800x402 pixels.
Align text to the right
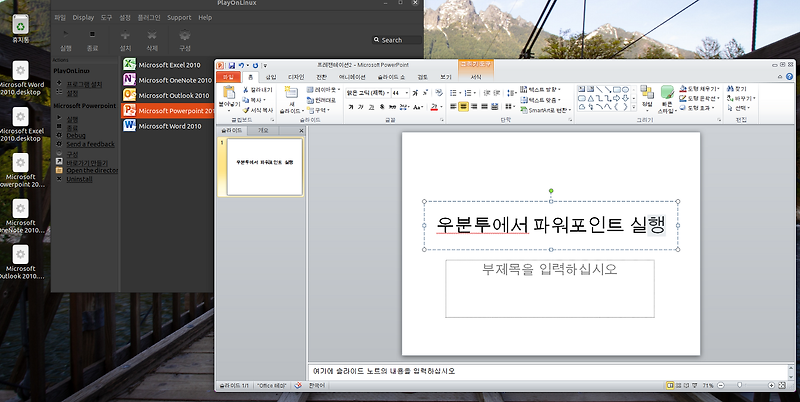tap(474, 107)
